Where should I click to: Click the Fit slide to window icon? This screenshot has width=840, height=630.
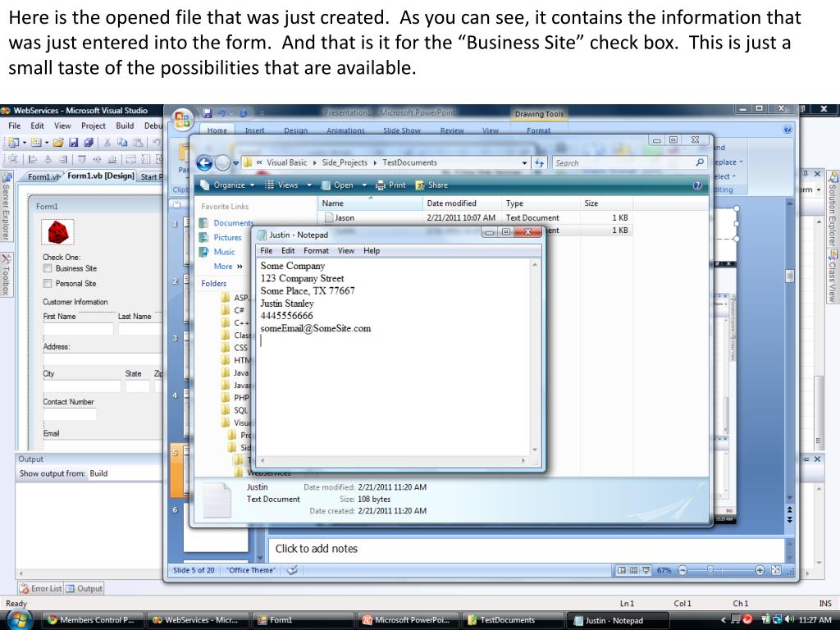[x=776, y=571]
